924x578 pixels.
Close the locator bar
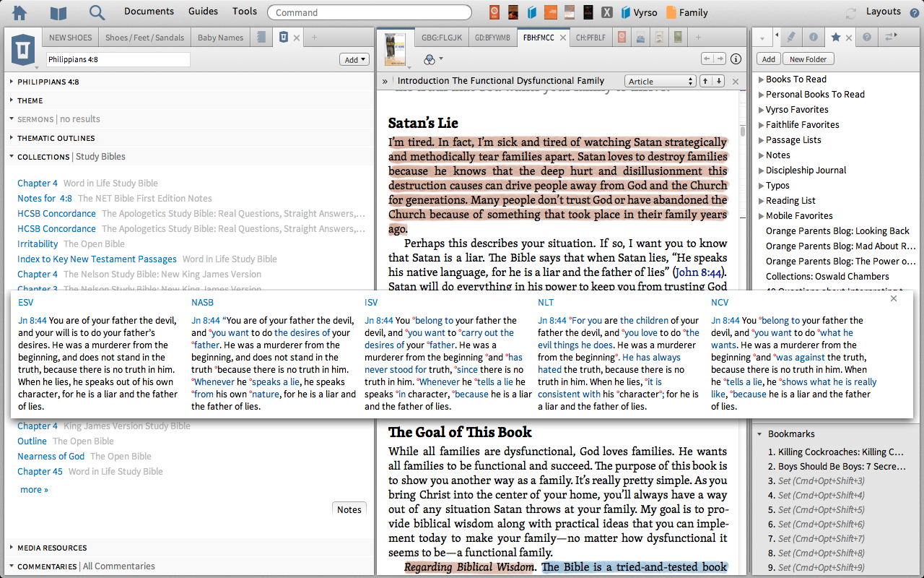(x=736, y=82)
